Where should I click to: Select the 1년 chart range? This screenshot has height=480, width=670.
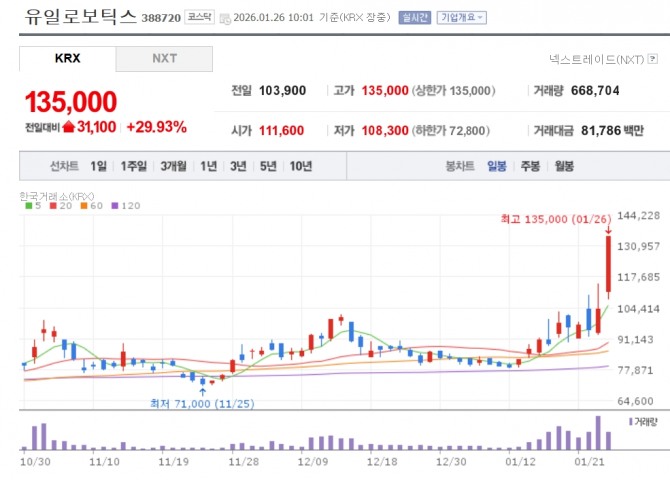(208, 166)
